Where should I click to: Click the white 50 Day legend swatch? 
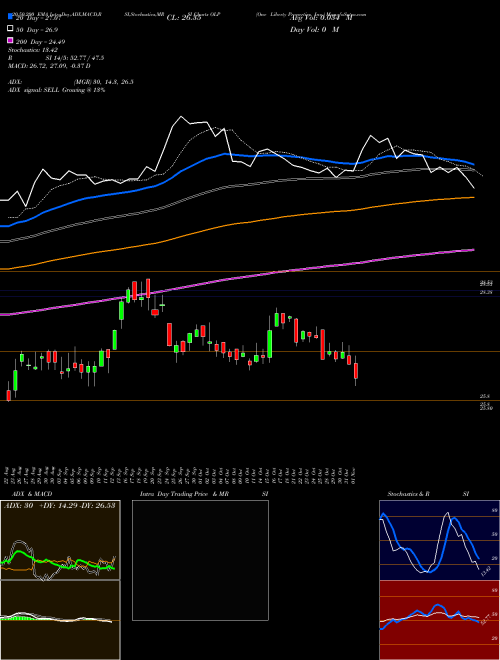tap(11, 29)
